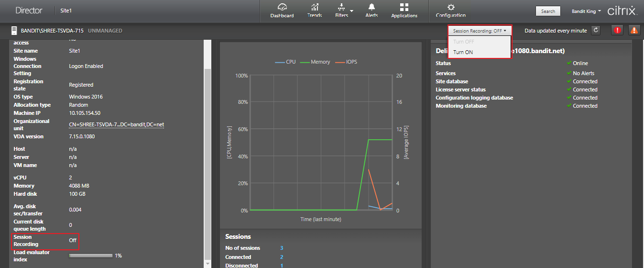Expand the Session Recording: OFF dropdown
Viewport: 644px width, 268px height.
(480, 31)
